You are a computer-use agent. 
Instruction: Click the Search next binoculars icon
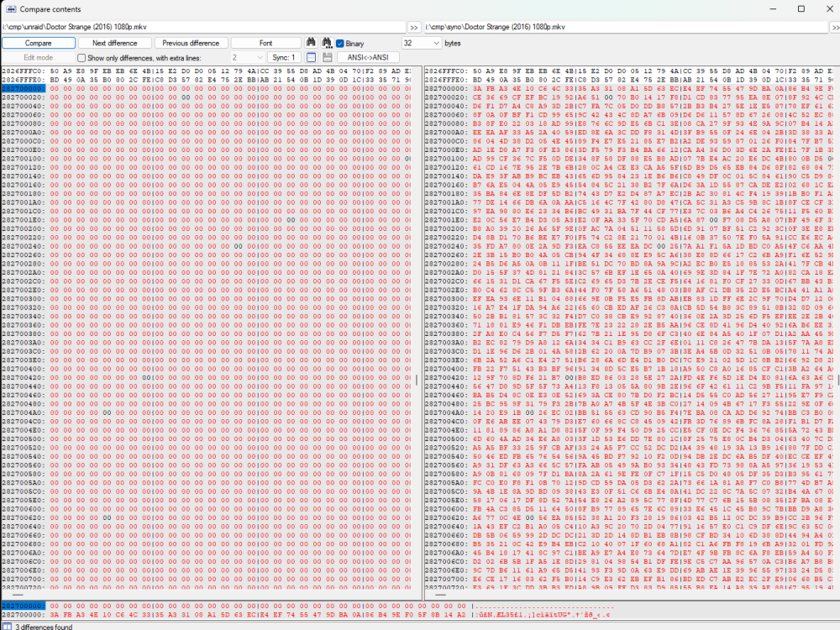click(x=326, y=43)
